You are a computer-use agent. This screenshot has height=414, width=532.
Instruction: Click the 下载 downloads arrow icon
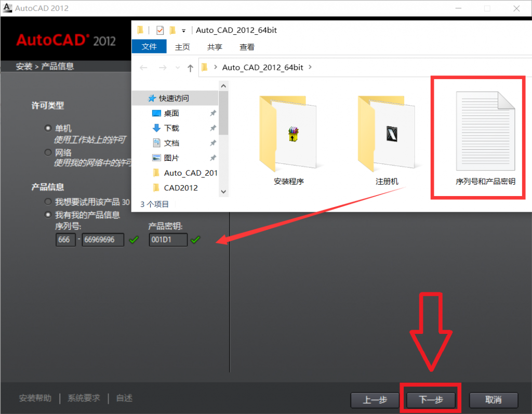[156, 128]
